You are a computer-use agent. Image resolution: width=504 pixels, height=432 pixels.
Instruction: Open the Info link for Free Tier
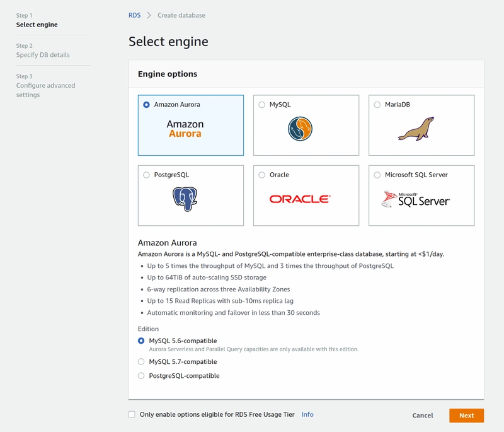pyautogui.click(x=307, y=414)
